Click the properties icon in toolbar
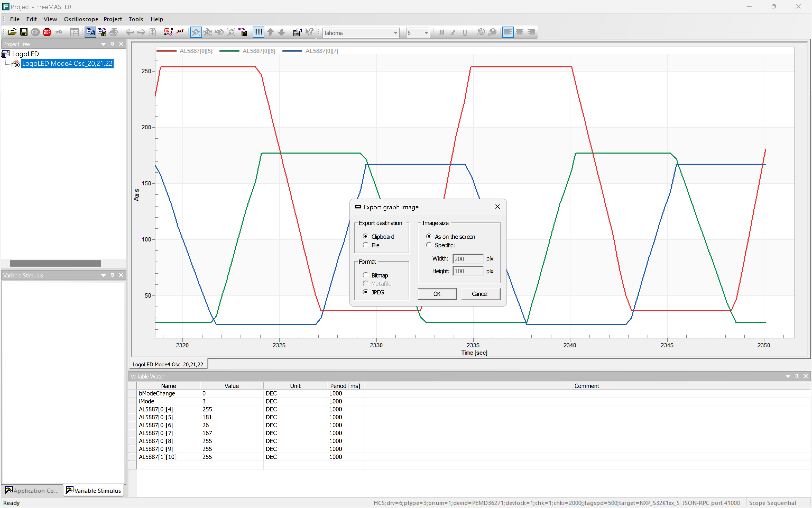This screenshot has width=812, height=508. 297,32
